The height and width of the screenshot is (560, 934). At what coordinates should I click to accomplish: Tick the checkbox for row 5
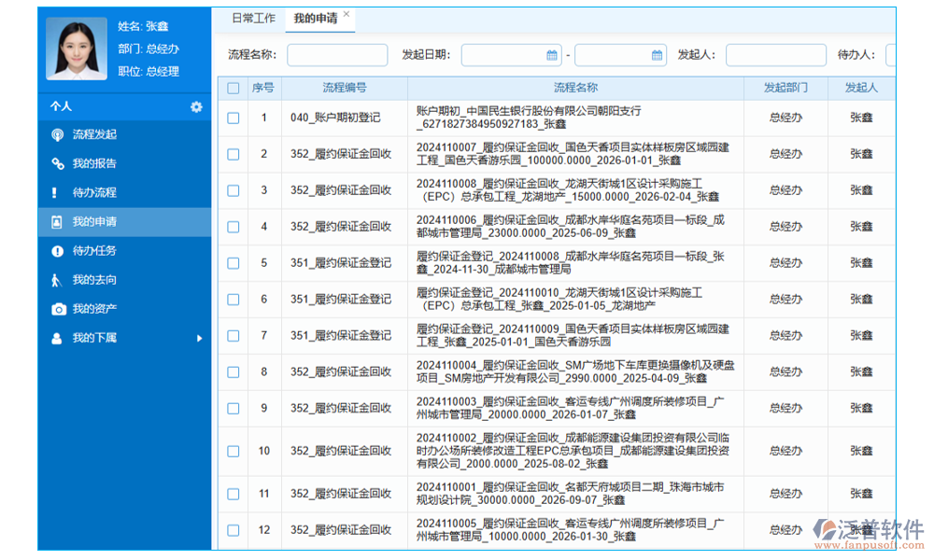click(233, 263)
